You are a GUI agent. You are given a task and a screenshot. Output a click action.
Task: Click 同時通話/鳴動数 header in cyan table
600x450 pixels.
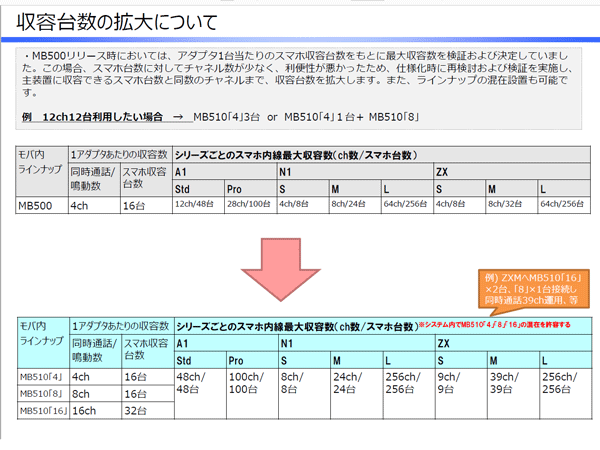94,350
